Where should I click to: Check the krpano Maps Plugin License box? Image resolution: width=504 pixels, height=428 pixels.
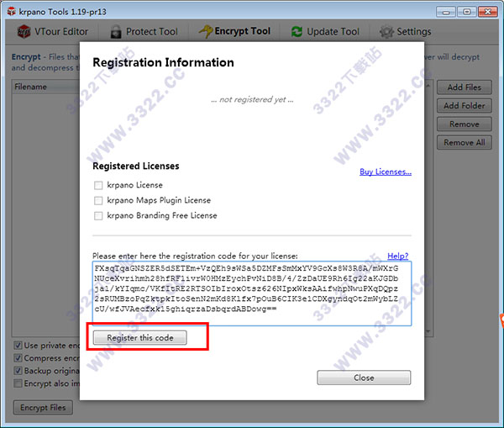[98, 200]
